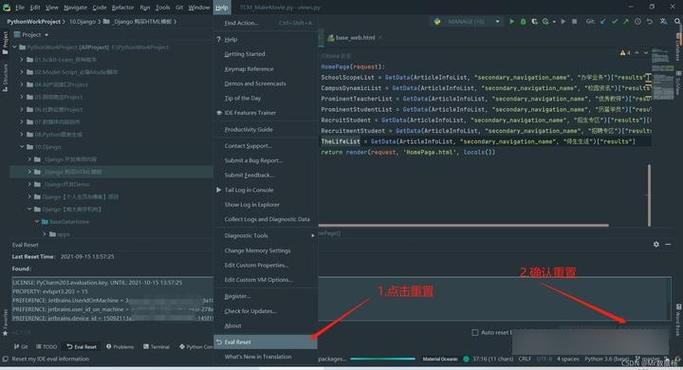Click PyCharm logo icon in title bar
The image size is (683, 370).
click(7, 7)
